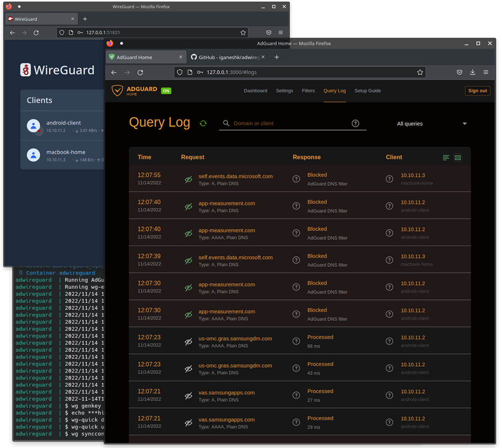Close the AdGuard Home browser tab
Image resolution: width=502 pixels, height=448 pixels.
181,57
